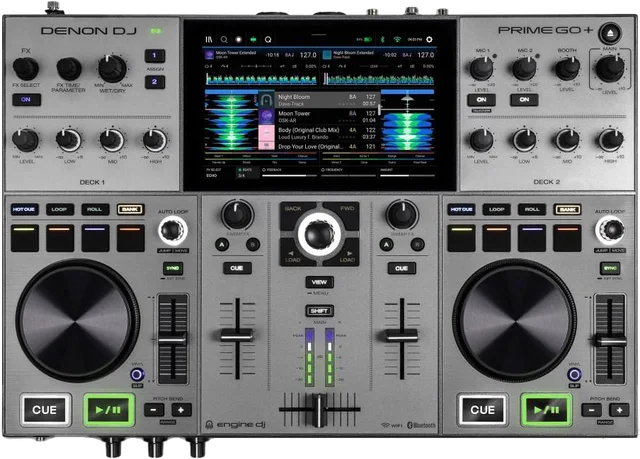Open the library icon on the touchscreen
This screenshot has width=640, height=459.
209,40
